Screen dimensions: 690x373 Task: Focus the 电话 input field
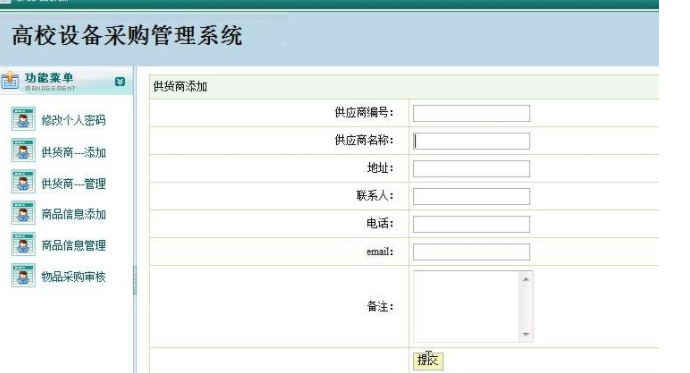[471, 224]
